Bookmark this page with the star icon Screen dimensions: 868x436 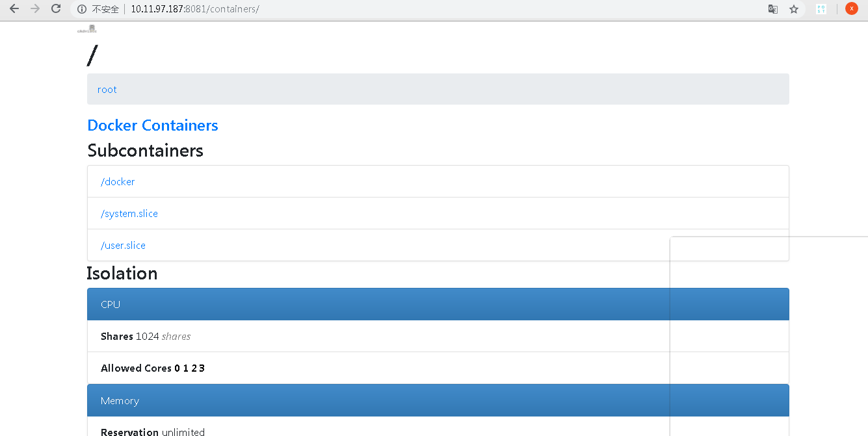pyautogui.click(x=794, y=9)
